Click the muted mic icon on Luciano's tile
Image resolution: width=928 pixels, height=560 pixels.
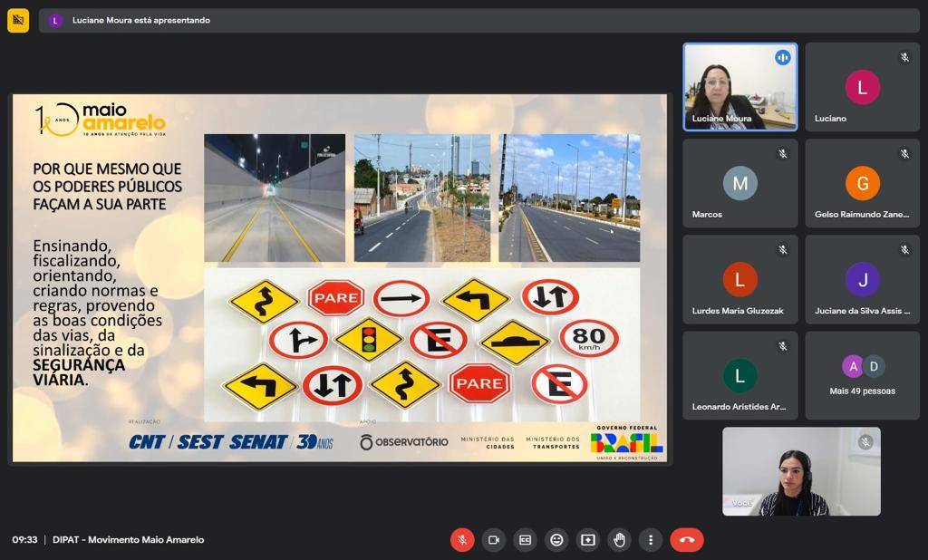pos(904,57)
